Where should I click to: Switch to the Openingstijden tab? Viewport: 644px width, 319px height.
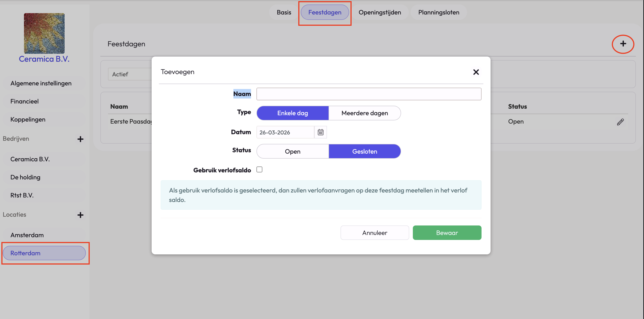379,12
